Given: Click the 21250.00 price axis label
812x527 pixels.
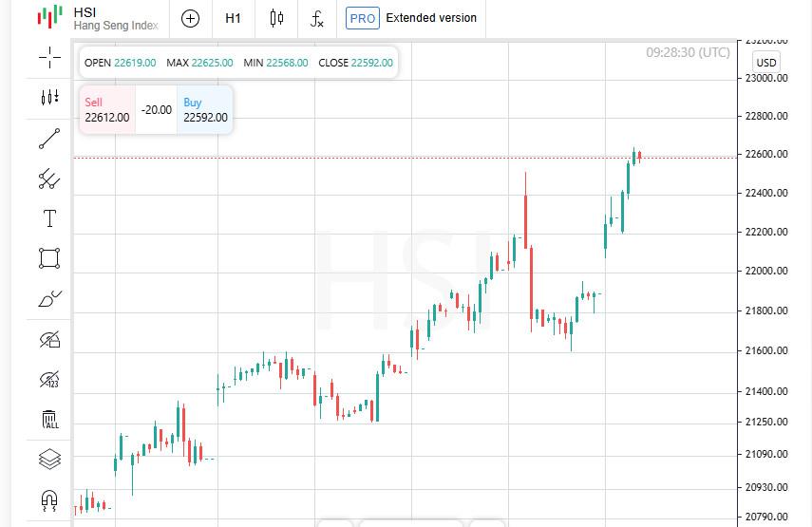Looking at the screenshot, I should click(x=765, y=422).
